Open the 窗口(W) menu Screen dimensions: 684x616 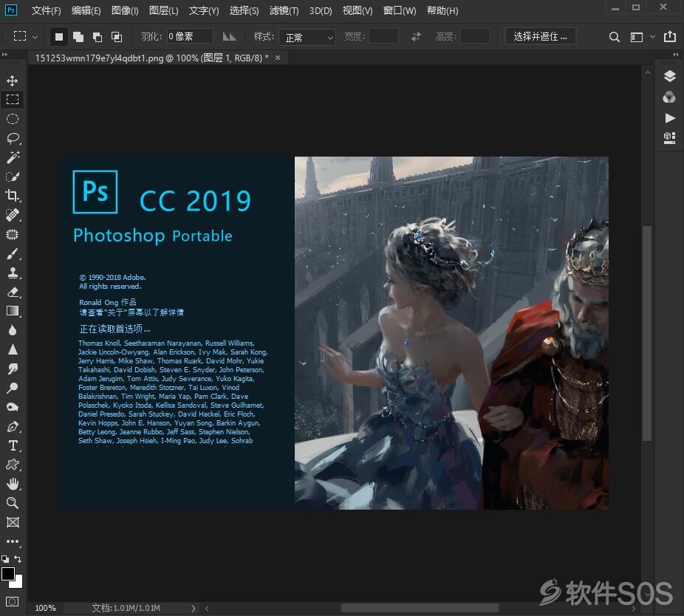coord(400,10)
